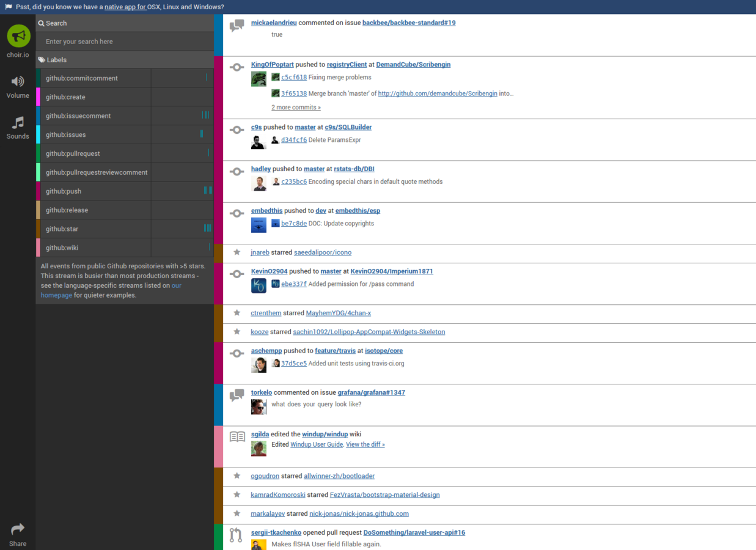Click the comment icon beside mickaelandrieu event
The image size is (756, 550).
(237, 26)
